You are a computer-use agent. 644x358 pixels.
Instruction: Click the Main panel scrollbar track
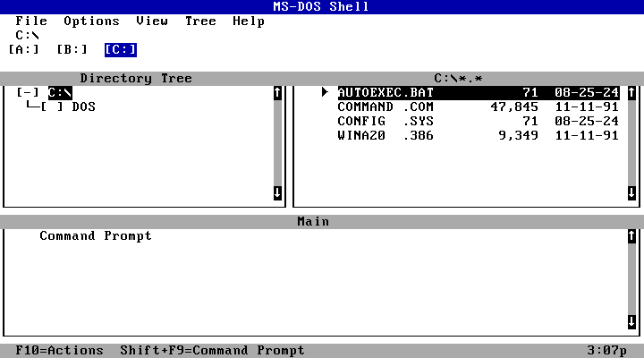coord(631,279)
